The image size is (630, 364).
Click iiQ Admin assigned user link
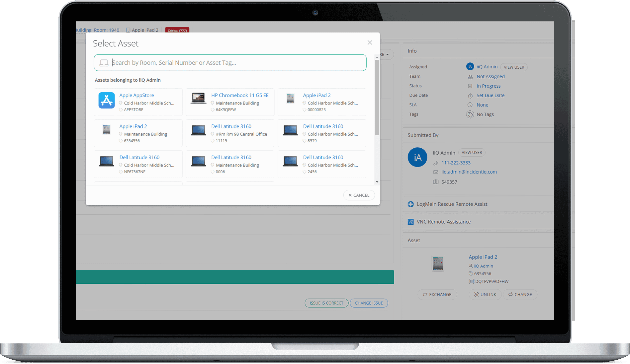[x=487, y=67]
